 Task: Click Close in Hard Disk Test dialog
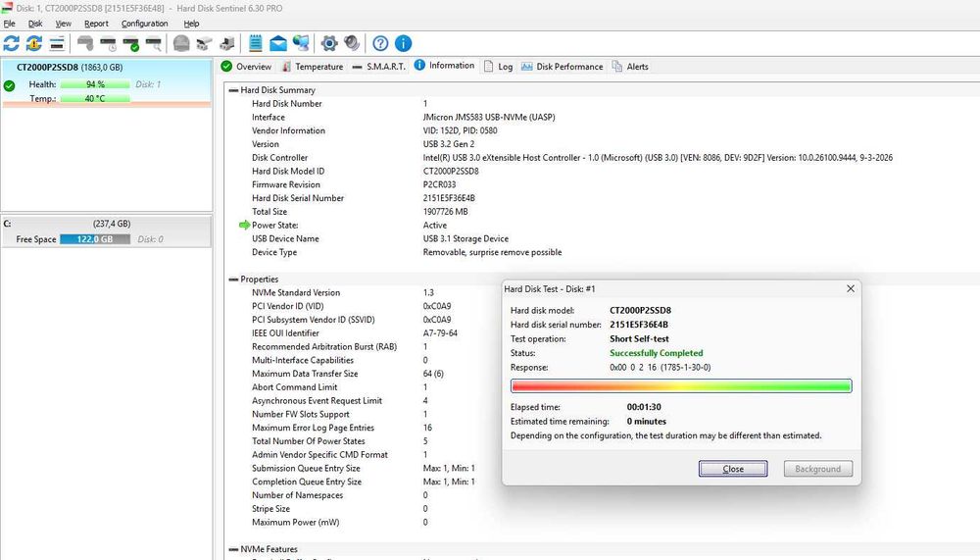[733, 469]
